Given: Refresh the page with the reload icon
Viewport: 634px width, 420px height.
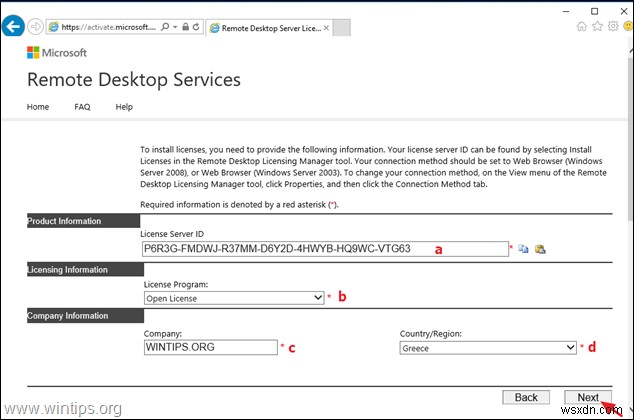Looking at the screenshot, I should [x=196, y=28].
